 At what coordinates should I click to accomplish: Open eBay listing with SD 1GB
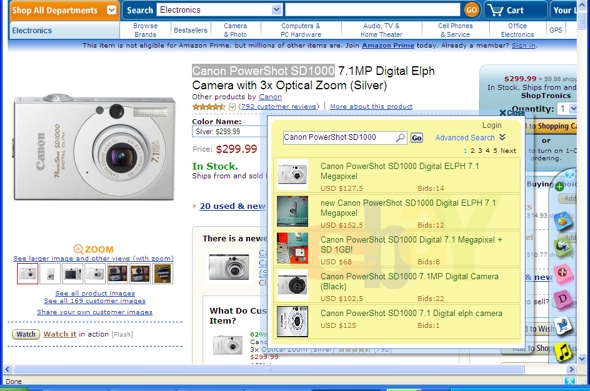397,249
